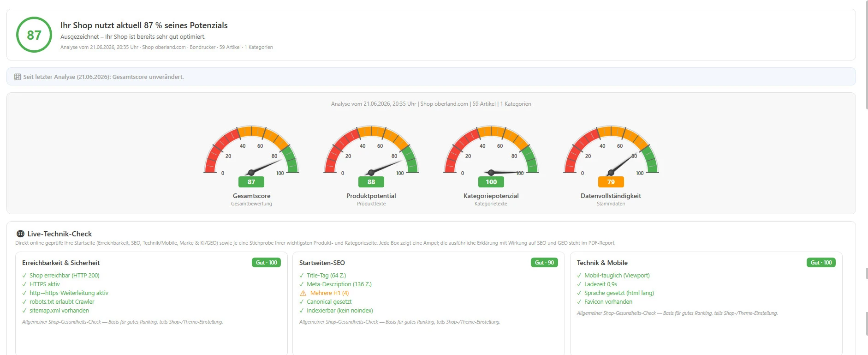The height and width of the screenshot is (355, 868).
Task: Click the calendar icon in analysis notice
Action: pyautogui.click(x=18, y=77)
